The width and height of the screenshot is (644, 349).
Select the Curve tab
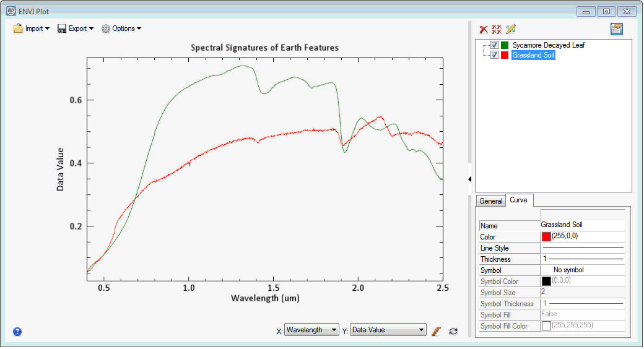coord(518,200)
